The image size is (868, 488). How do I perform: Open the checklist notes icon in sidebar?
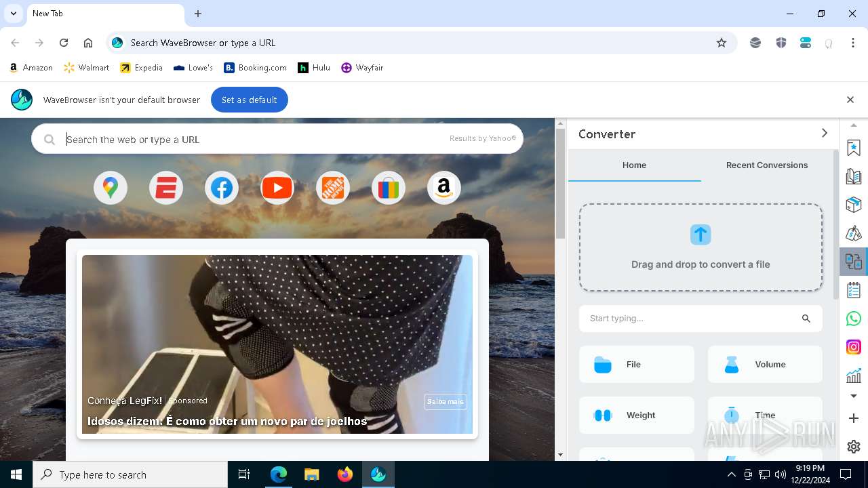point(854,290)
